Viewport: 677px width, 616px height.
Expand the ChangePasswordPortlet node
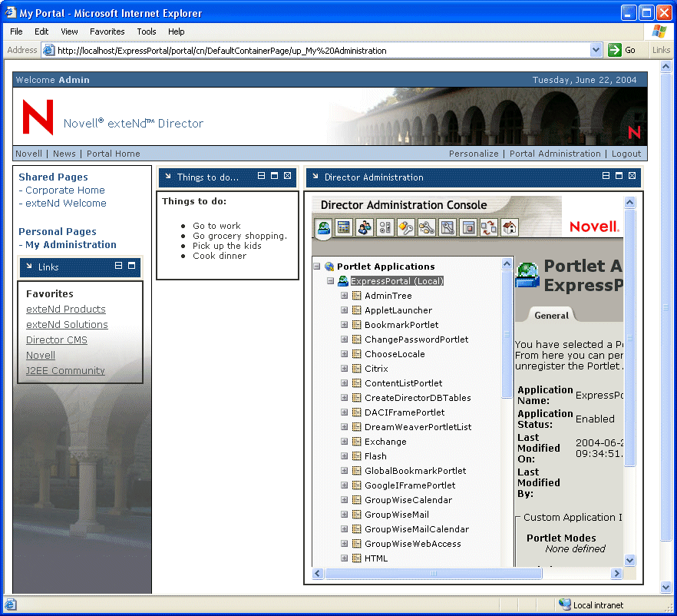pos(344,339)
